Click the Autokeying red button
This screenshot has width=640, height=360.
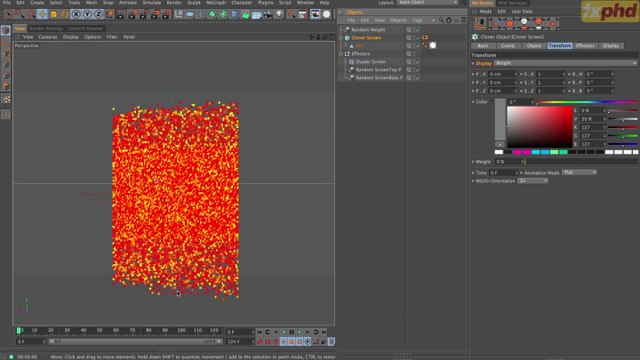pos(268,342)
